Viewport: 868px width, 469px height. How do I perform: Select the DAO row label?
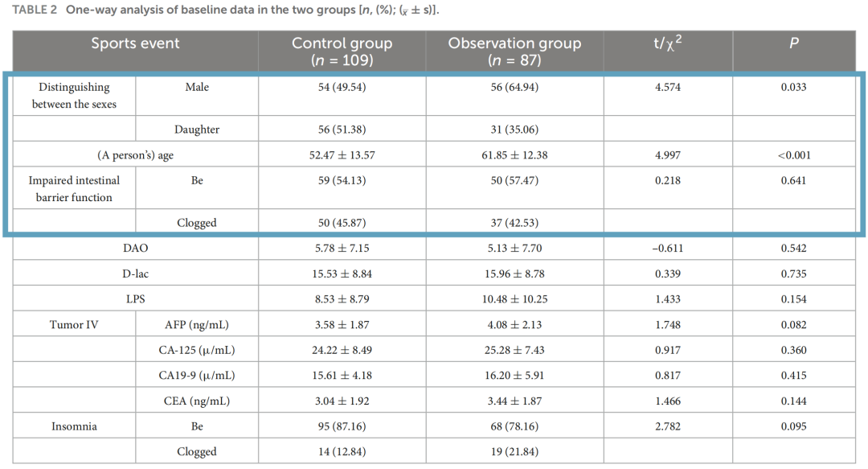point(135,249)
